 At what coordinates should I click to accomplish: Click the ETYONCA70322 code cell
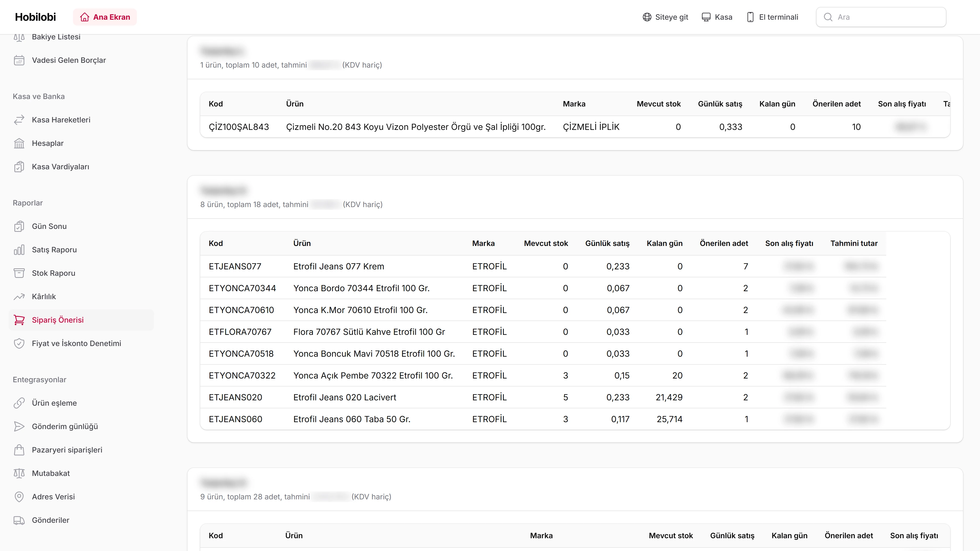click(242, 376)
